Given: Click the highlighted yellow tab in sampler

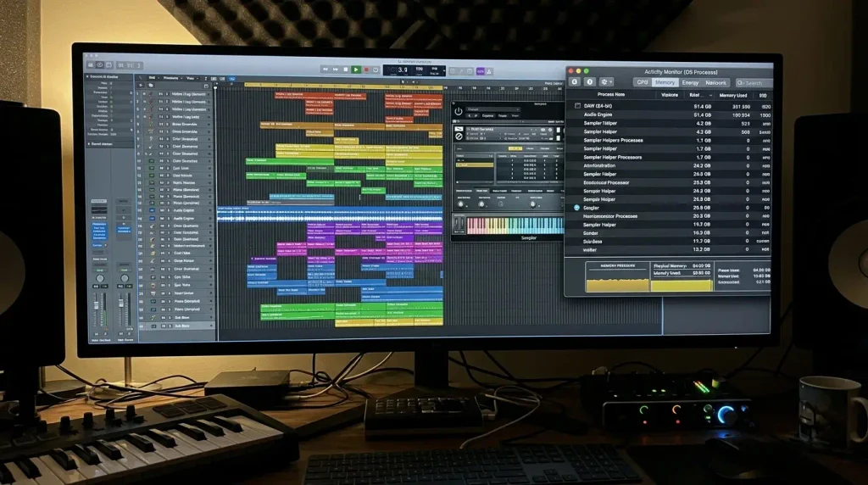Looking at the screenshot, I should [x=515, y=148].
